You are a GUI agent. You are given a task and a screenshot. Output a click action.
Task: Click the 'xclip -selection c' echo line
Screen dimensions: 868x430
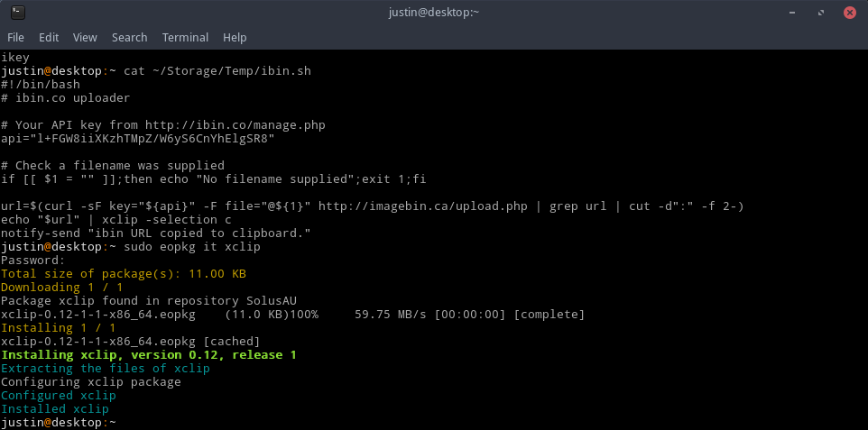coord(116,220)
